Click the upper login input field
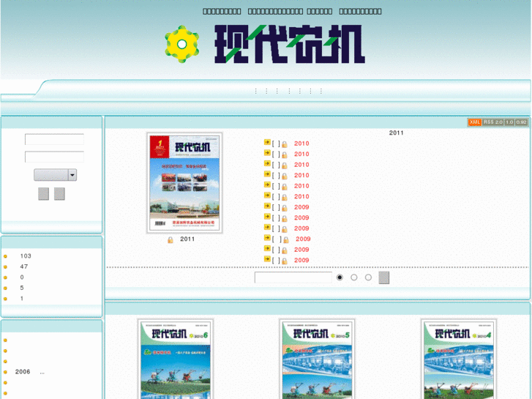The height and width of the screenshot is (399, 532). tap(54, 139)
